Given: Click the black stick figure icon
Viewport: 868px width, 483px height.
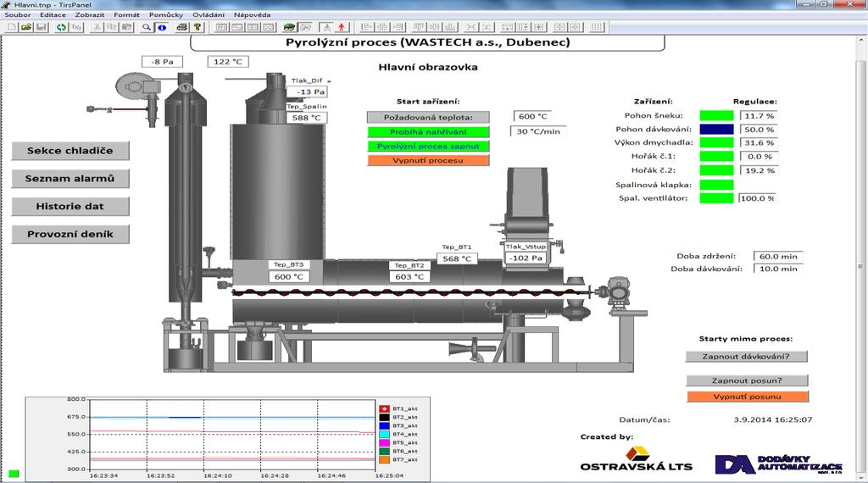Looking at the screenshot, I should point(326,26).
